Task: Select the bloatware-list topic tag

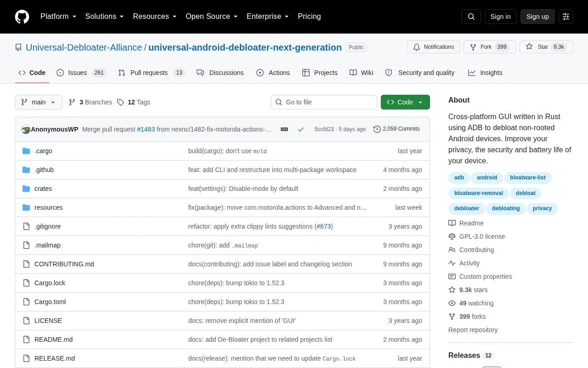Action: [x=528, y=178]
